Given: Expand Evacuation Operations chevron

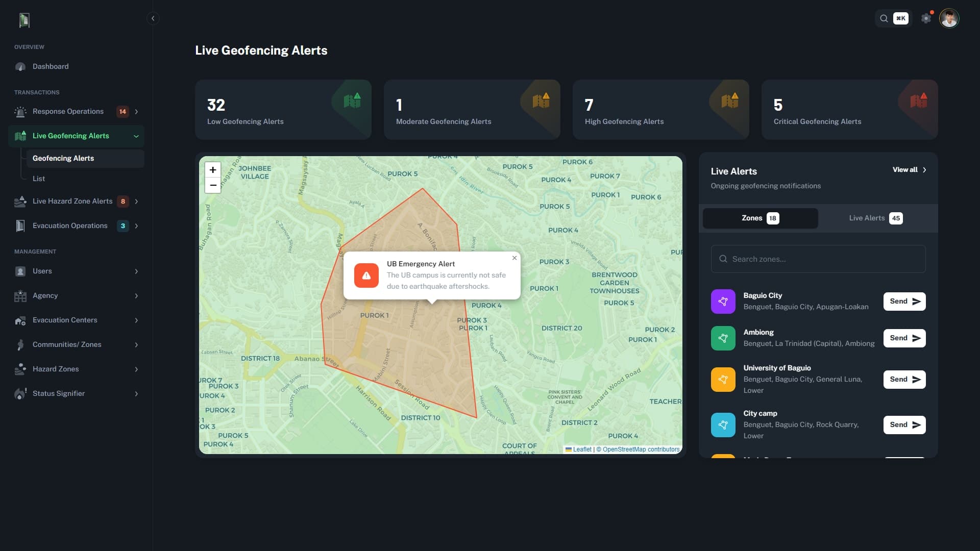Looking at the screenshot, I should 136,226.
